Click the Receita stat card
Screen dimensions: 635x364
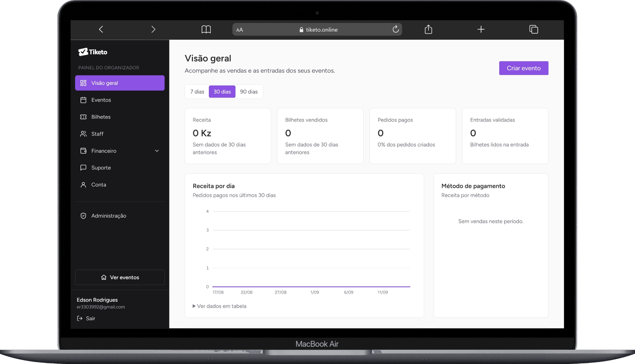click(228, 136)
